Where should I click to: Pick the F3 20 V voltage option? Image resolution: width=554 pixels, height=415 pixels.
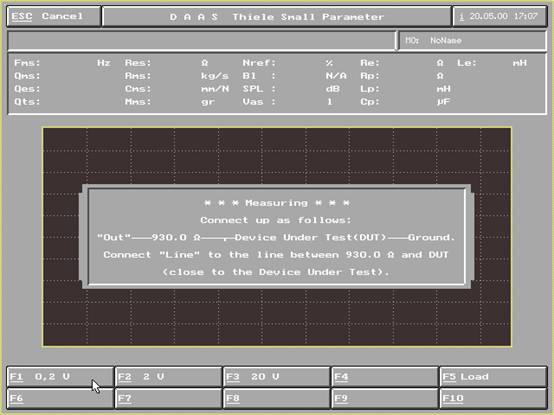[277, 377]
